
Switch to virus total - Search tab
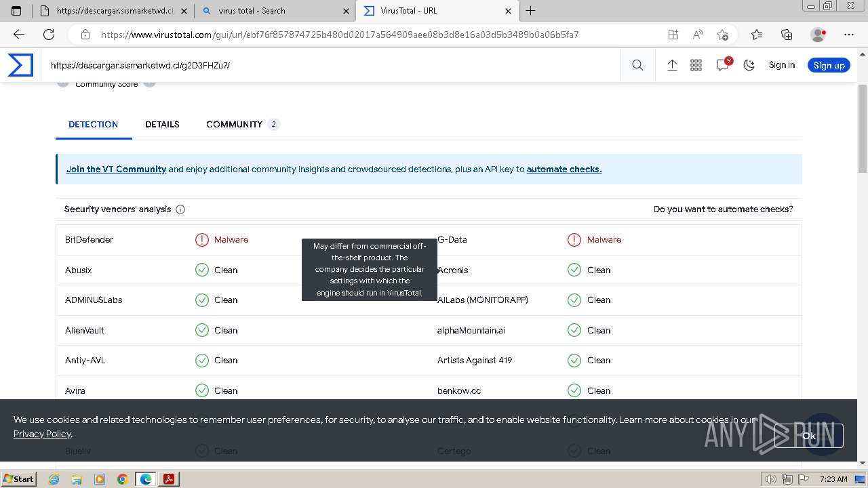tap(275, 11)
